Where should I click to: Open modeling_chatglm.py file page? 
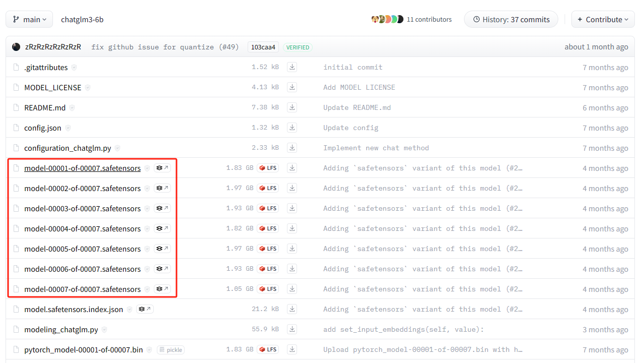pos(61,329)
